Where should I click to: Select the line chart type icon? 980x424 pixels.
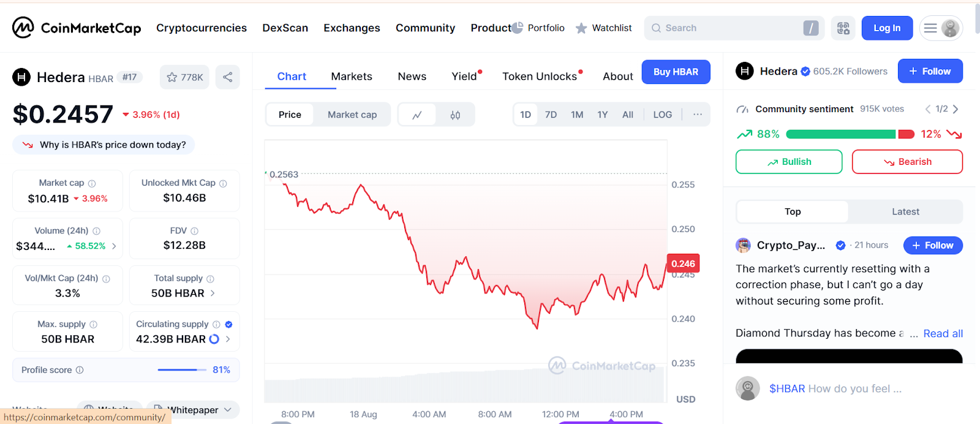tap(417, 115)
